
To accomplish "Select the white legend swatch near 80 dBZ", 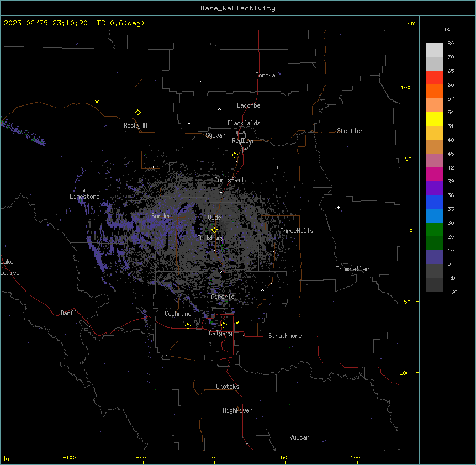I will pyautogui.click(x=434, y=50).
